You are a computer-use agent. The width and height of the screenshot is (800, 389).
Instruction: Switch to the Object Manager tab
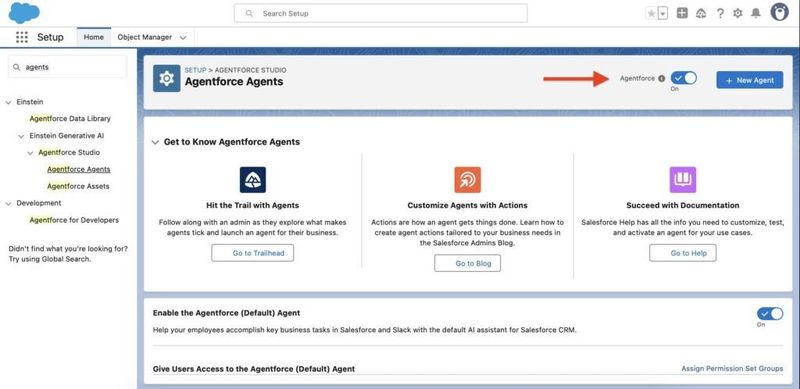click(x=144, y=37)
